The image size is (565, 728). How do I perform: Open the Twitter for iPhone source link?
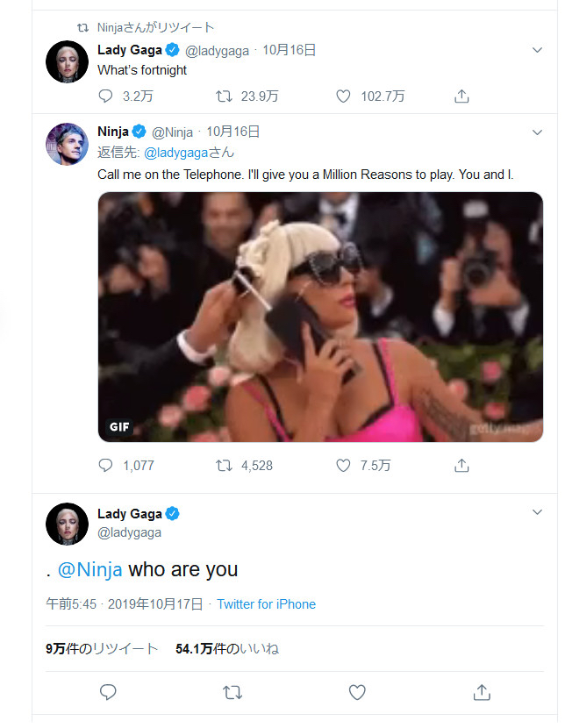(266, 604)
